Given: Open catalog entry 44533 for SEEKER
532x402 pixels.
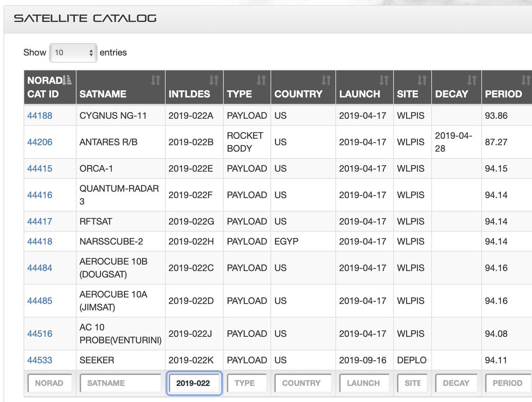Looking at the screenshot, I should (39, 360).
